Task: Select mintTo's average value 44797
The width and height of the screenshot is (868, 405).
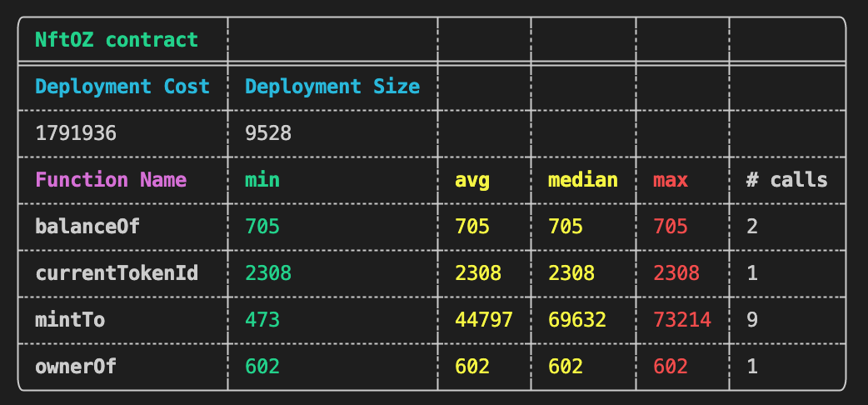Action: pyautogui.click(x=484, y=320)
